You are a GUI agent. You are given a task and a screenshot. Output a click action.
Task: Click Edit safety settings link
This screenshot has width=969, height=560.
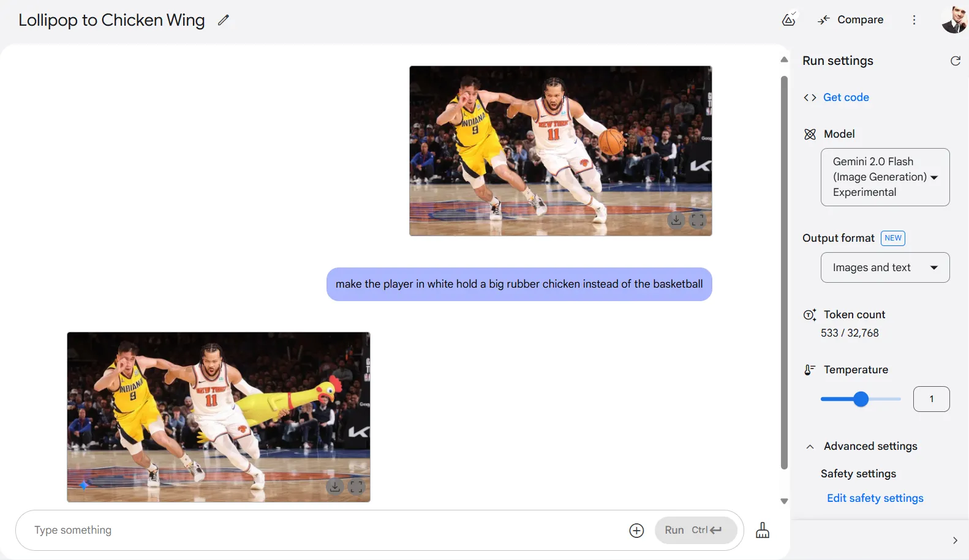pos(875,498)
